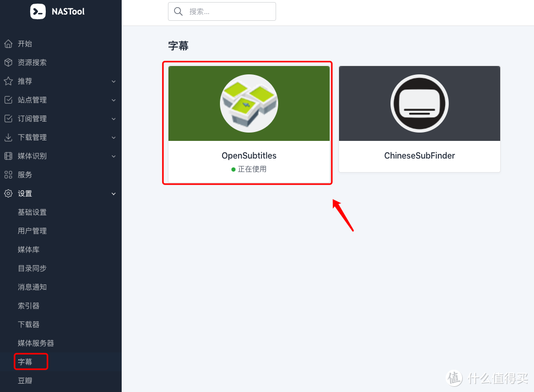The width and height of the screenshot is (534, 392).
Task: Focus the 搜索 input field
Action: [x=229, y=11]
